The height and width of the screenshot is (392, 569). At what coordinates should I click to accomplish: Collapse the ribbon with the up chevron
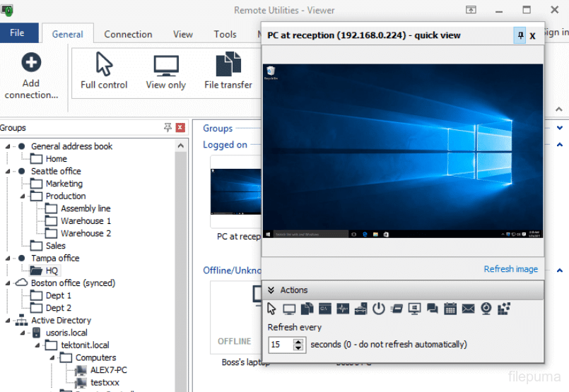(x=559, y=109)
